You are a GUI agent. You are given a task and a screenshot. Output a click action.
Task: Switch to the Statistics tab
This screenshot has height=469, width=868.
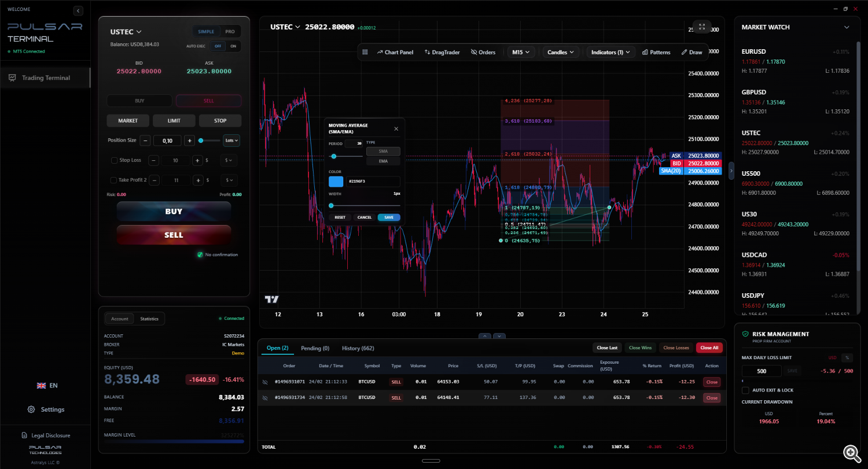(149, 319)
